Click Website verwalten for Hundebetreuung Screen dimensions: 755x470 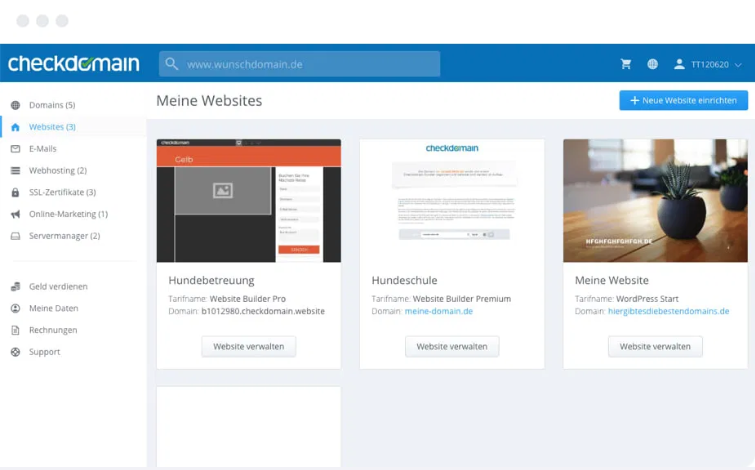pyautogui.click(x=248, y=346)
